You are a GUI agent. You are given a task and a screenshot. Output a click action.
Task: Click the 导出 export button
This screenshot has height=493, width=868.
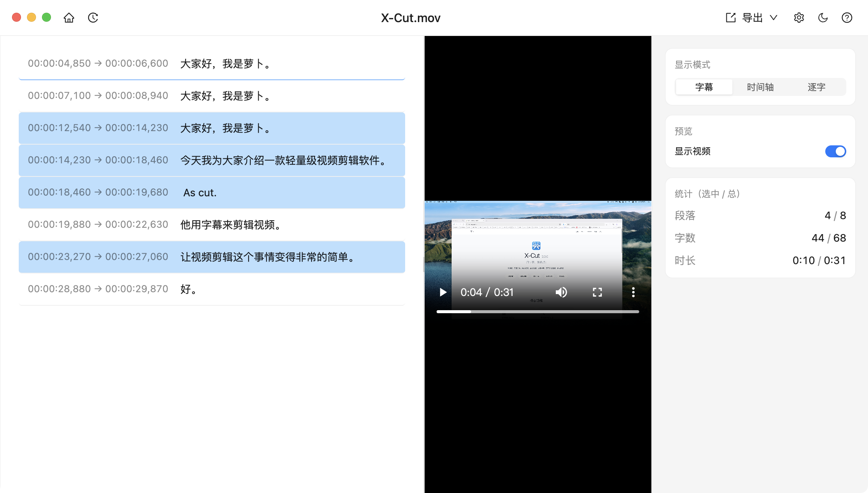pyautogui.click(x=753, y=18)
